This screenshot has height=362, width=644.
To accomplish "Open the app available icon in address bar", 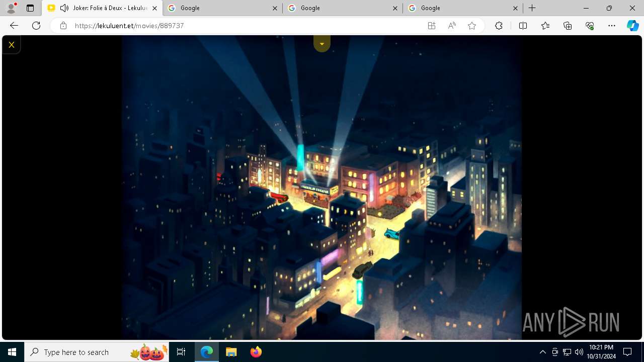I will (431, 26).
